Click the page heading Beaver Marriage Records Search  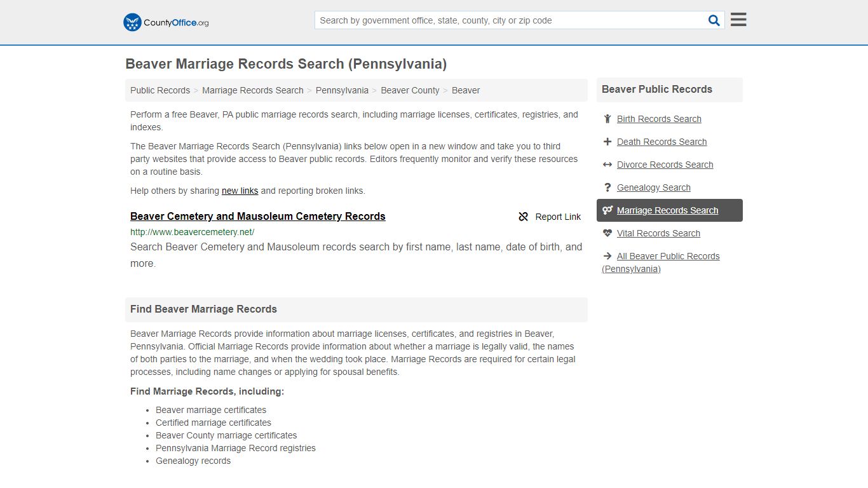click(x=286, y=64)
